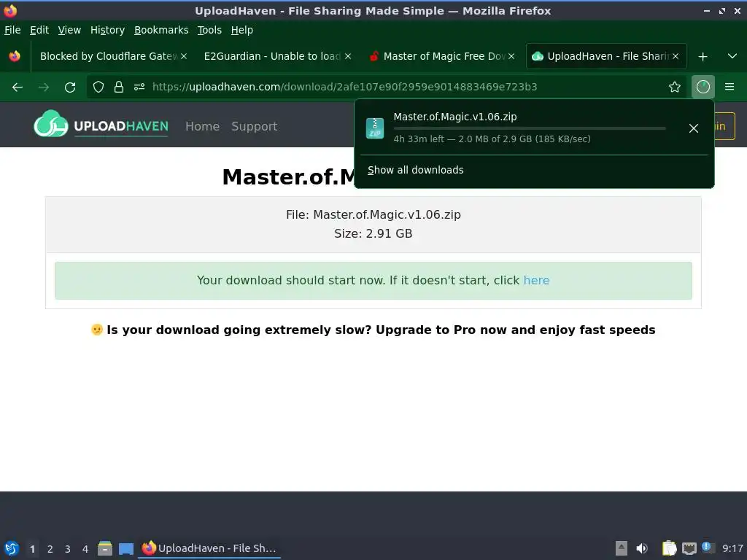This screenshot has width=747, height=560.
Task: Expand the list all tabs chevron
Action: tap(732, 56)
